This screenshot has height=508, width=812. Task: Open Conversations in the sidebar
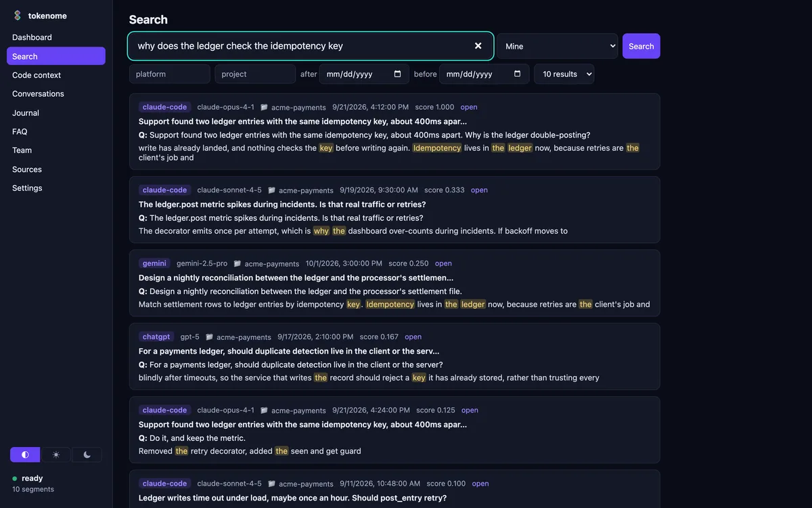(56, 93)
